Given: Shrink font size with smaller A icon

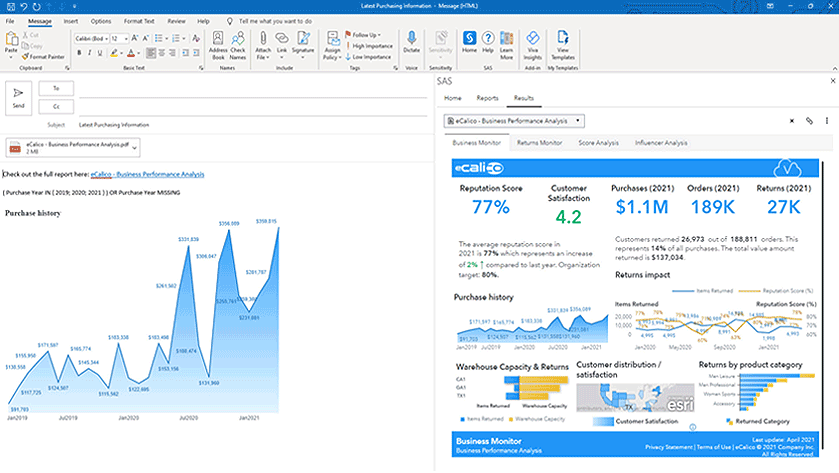Looking at the screenshot, I should (146, 39).
